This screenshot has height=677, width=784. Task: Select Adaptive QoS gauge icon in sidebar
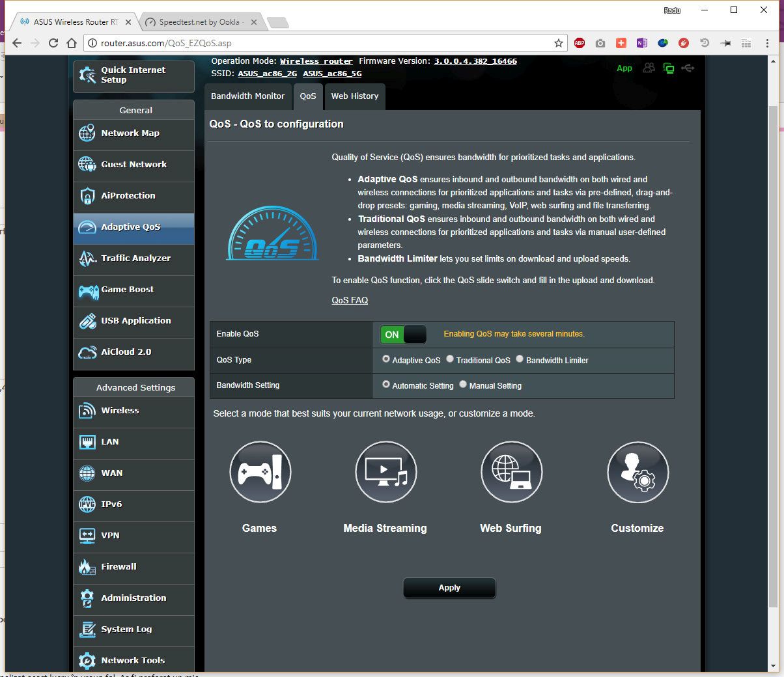tap(87, 227)
